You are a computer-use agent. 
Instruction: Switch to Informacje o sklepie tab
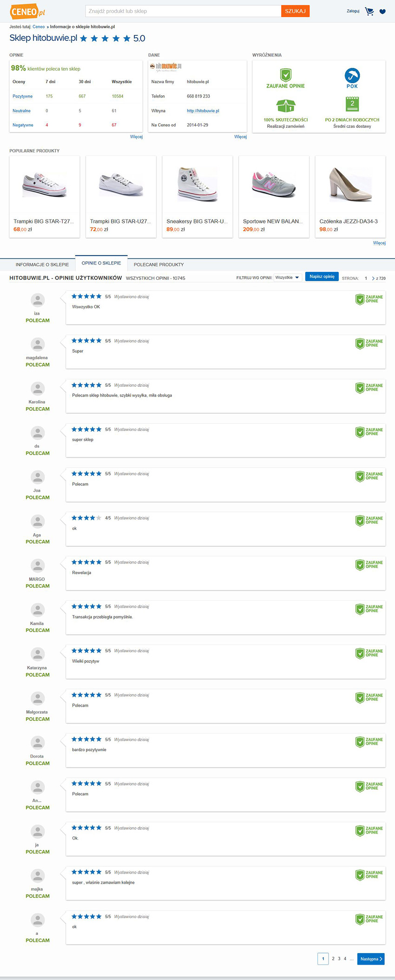click(42, 265)
